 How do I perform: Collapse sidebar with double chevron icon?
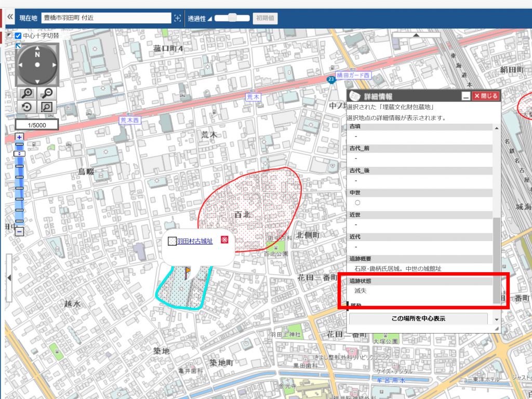[10, 17]
